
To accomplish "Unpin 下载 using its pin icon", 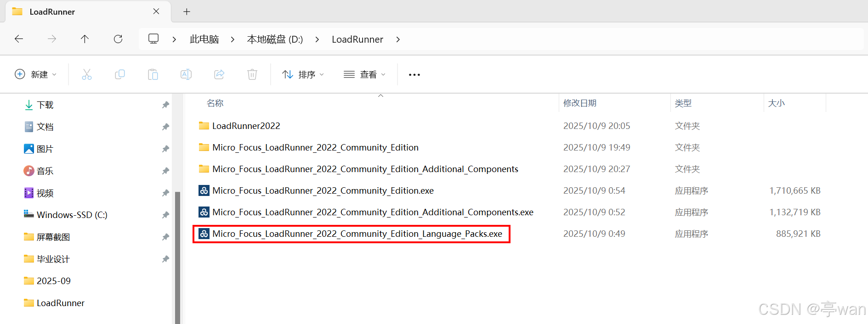I will (x=165, y=105).
